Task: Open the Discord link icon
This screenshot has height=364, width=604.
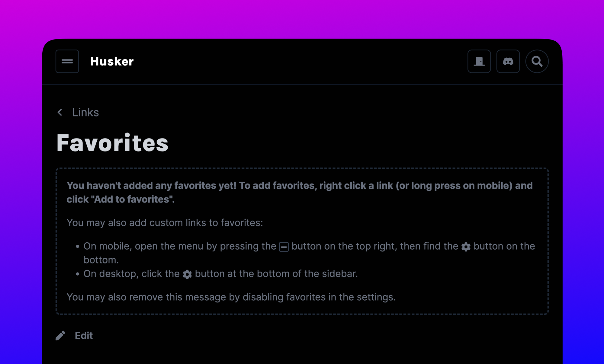Action: 508,61
